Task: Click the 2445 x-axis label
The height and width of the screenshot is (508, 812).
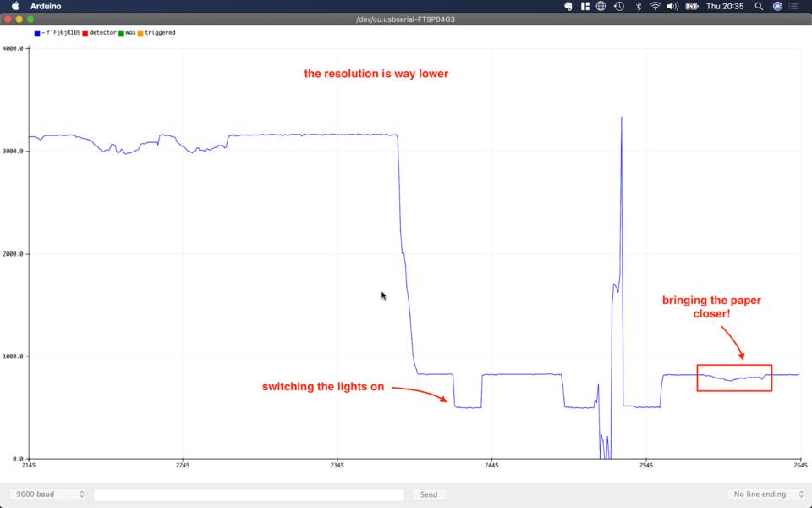Action: (491, 465)
